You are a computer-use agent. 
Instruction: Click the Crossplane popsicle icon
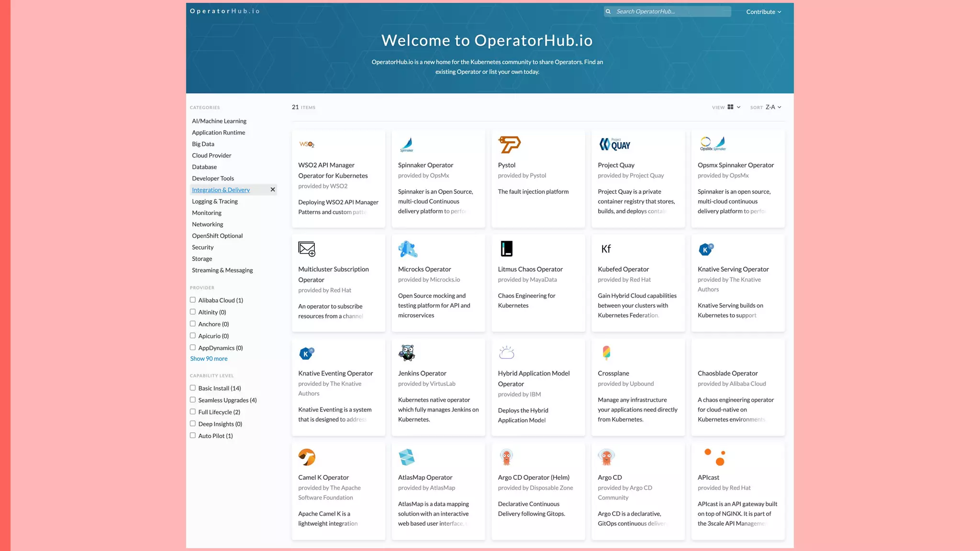[606, 353]
